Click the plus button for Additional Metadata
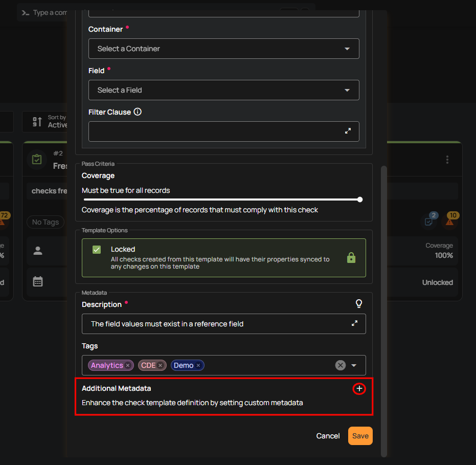 (x=359, y=389)
